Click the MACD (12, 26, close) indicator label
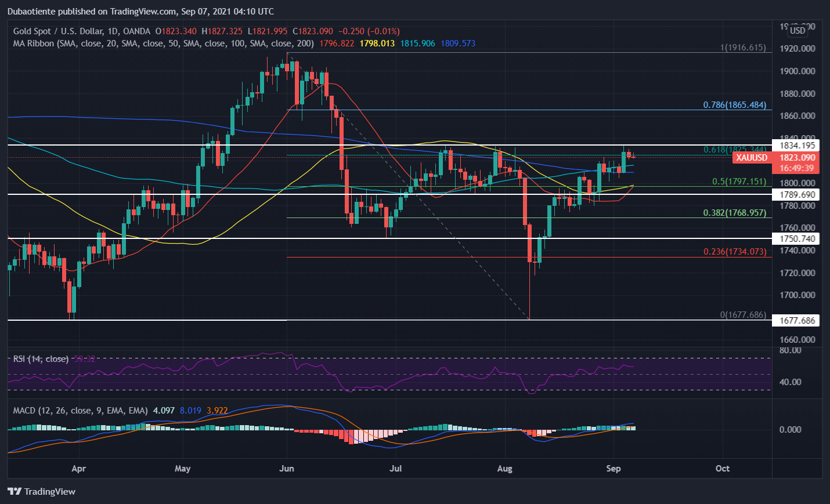 80,411
